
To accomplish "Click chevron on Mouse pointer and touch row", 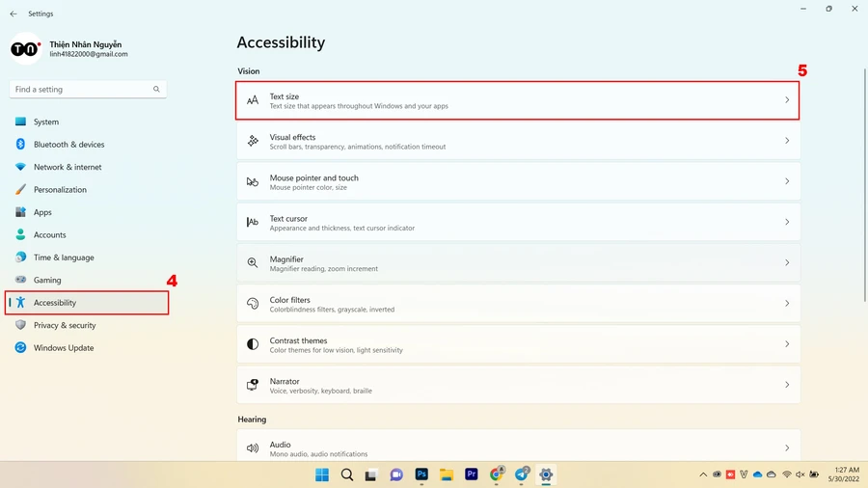I will (787, 181).
